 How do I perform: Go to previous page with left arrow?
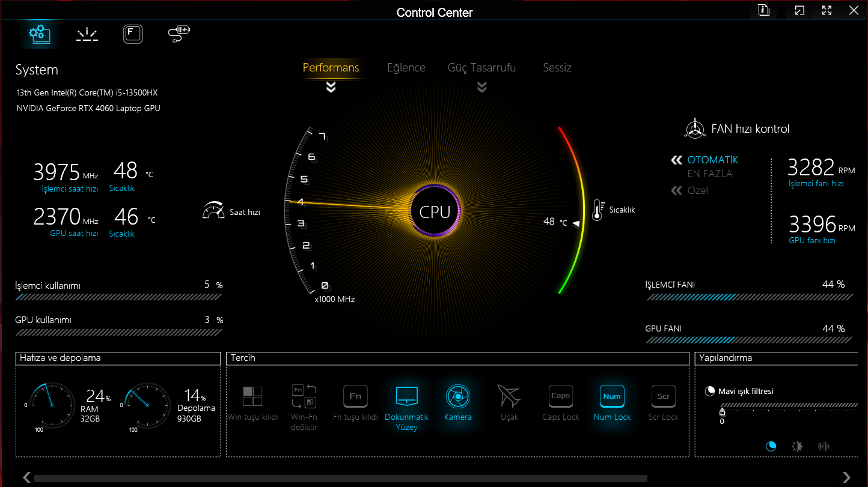pyautogui.click(x=26, y=477)
